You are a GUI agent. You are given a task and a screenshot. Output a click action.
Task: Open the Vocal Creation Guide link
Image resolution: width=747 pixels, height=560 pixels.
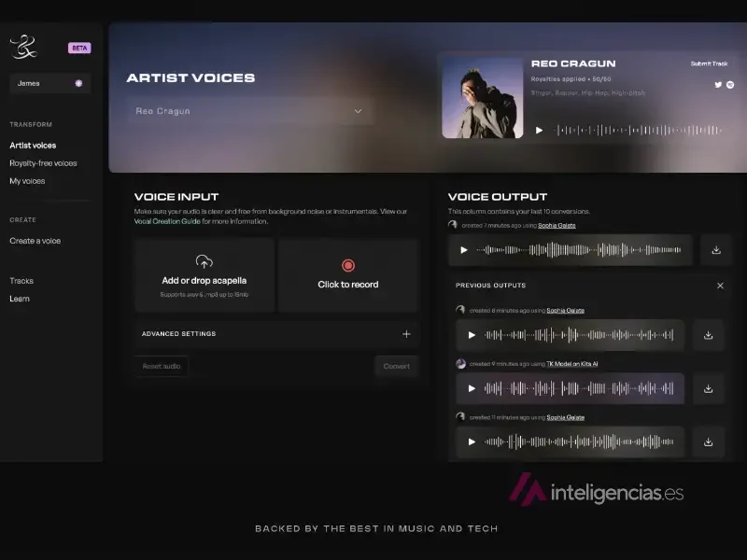point(167,221)
